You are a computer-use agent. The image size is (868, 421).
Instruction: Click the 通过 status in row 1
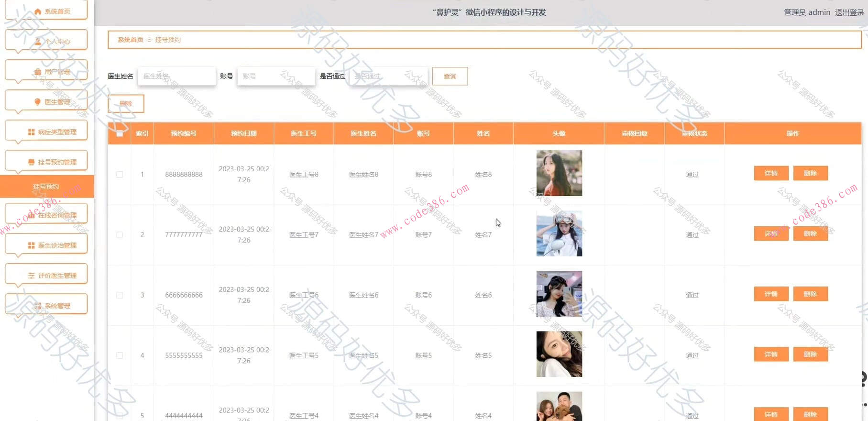(x=692, y=175)
